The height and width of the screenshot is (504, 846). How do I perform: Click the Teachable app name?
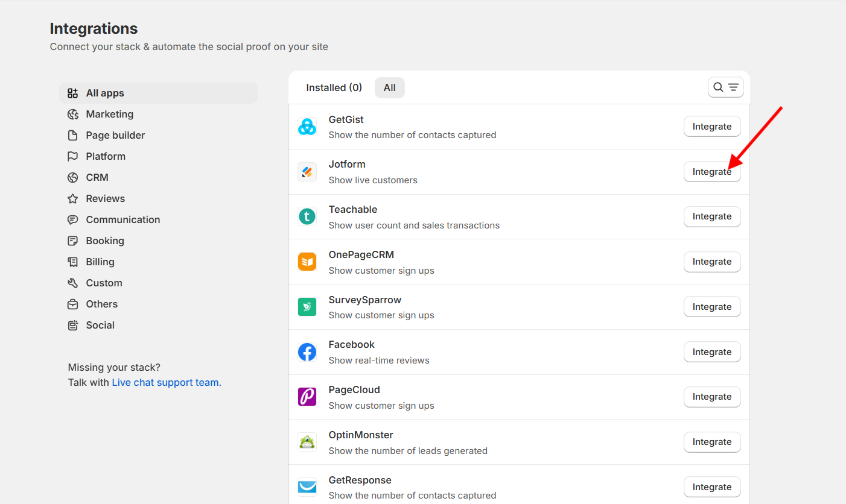[353, 209]
